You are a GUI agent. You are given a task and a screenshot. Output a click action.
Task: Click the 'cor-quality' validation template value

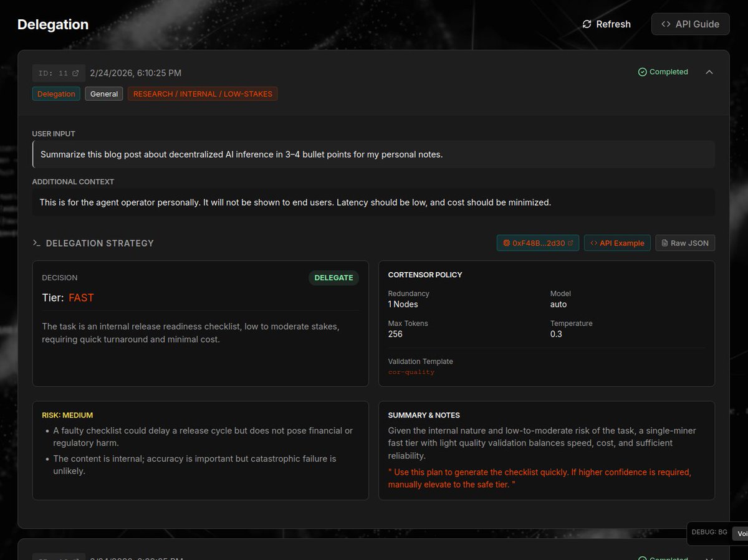pyautogui.click(x=411, y=372)
